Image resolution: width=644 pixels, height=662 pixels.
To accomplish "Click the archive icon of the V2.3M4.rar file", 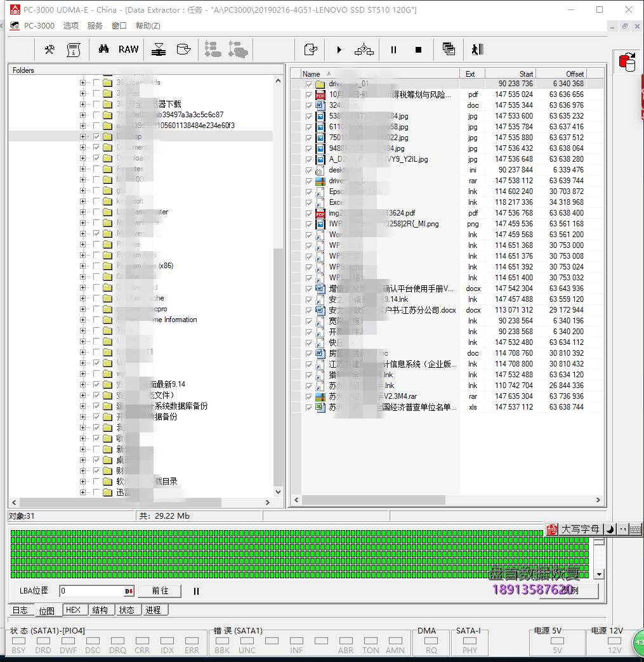I will (x=320, y=396).
